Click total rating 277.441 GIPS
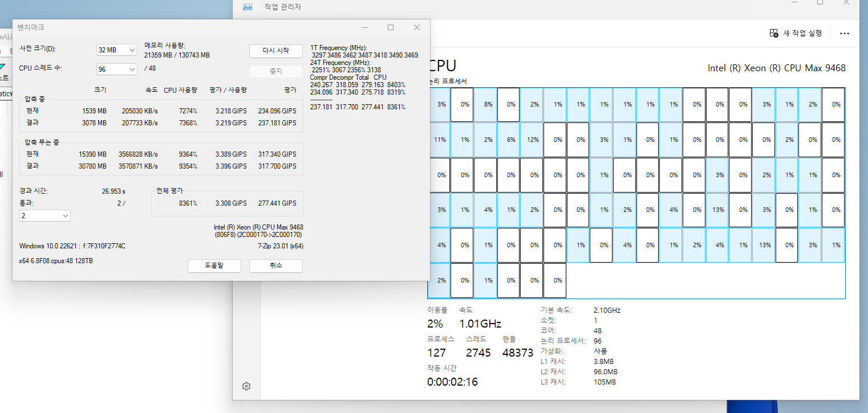 tap(277, 203)
